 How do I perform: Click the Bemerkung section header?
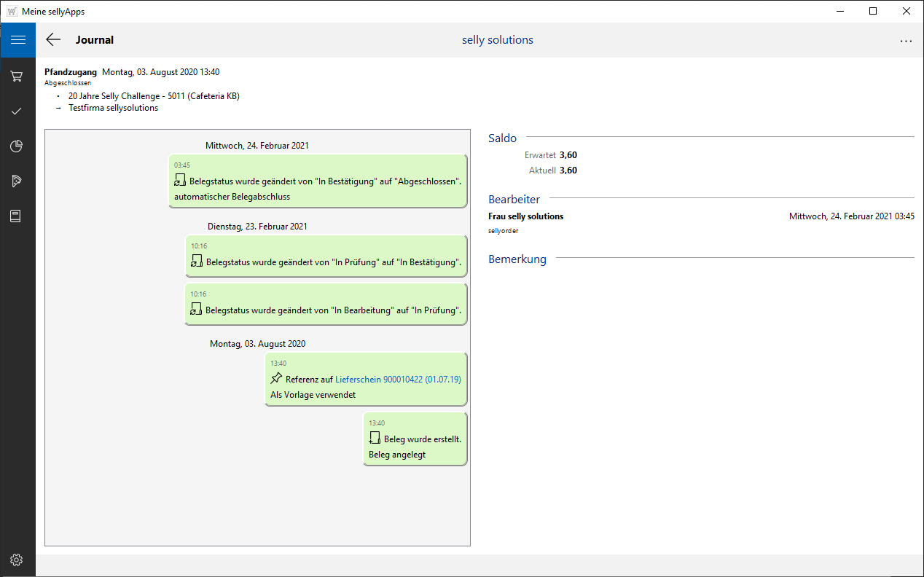(x=517, y=259)
